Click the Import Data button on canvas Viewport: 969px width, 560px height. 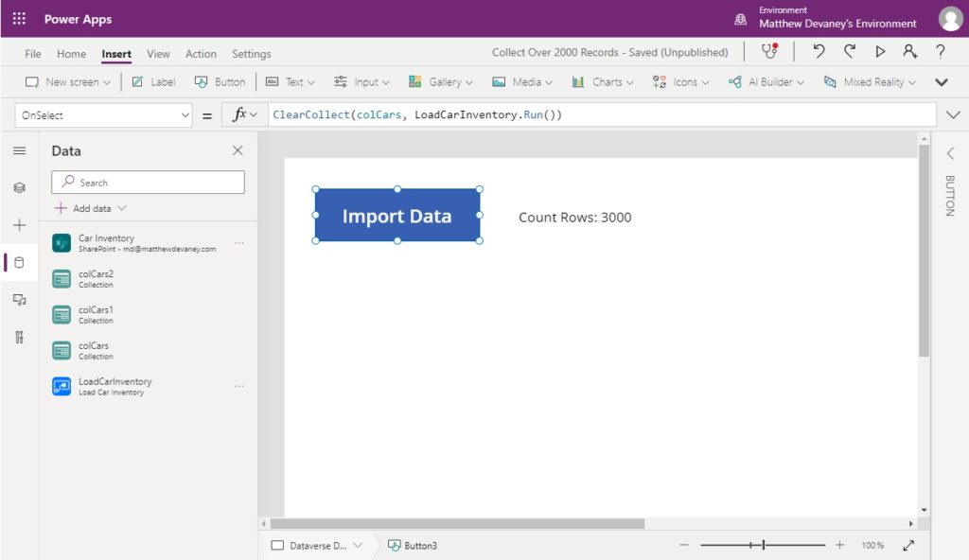[x=397, y=215]
